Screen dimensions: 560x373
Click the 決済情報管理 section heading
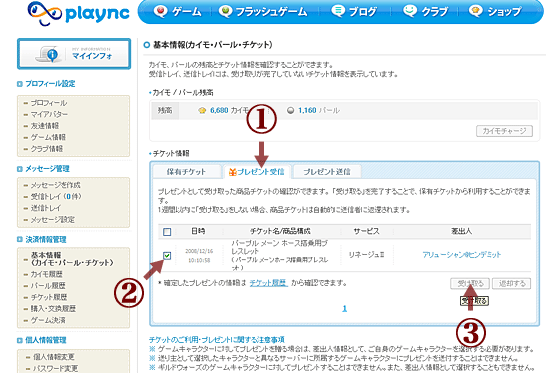[46, 239]
